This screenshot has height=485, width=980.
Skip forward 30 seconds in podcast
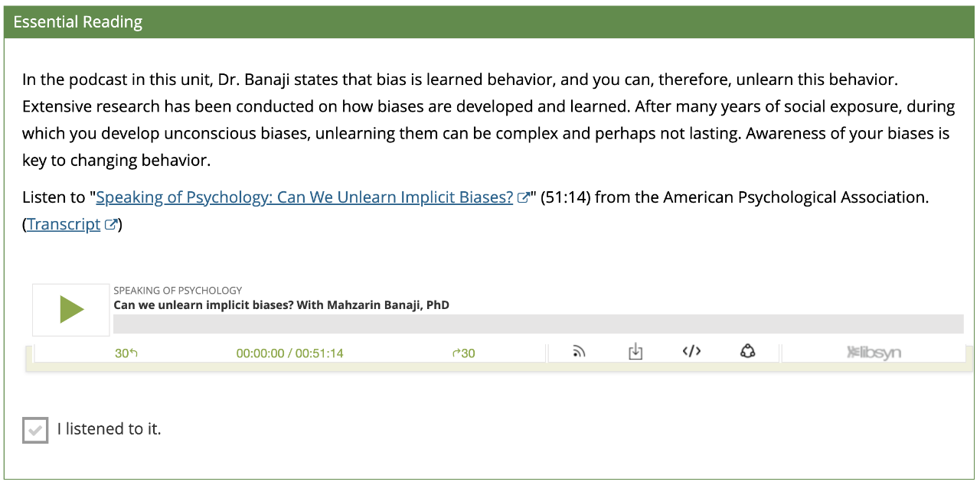(464, 353)
